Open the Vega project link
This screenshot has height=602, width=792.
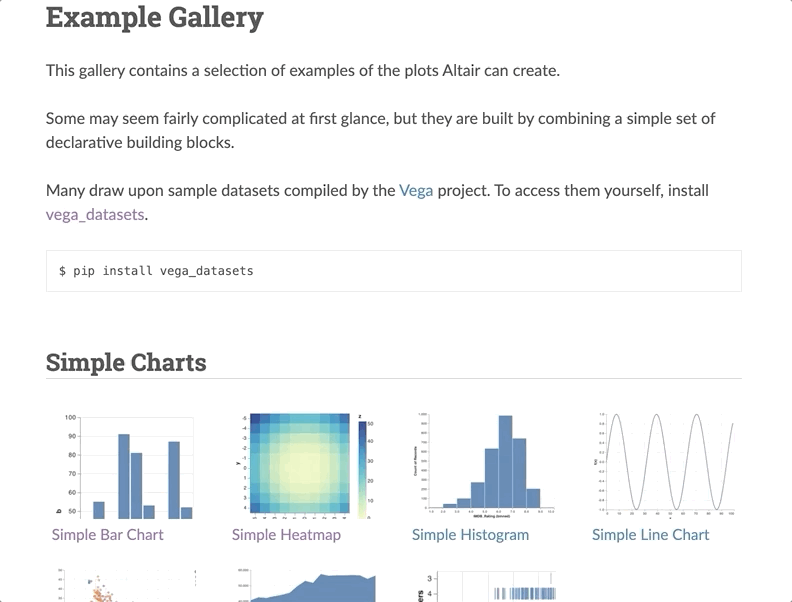click(x=416, y=190)
